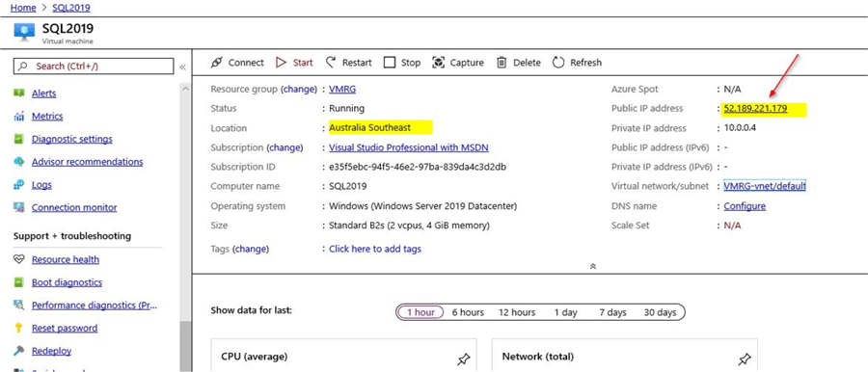Change the subscription link

click(x=285, y=147)
